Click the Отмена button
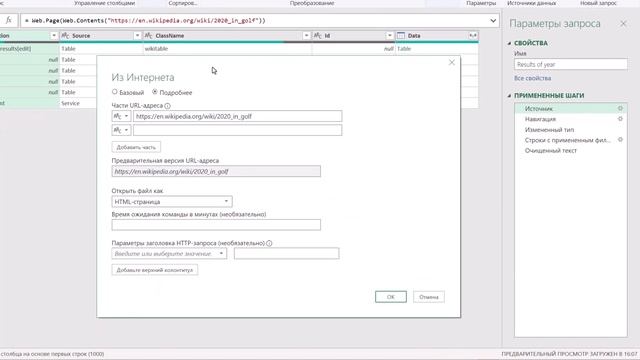 click(429, 297)
